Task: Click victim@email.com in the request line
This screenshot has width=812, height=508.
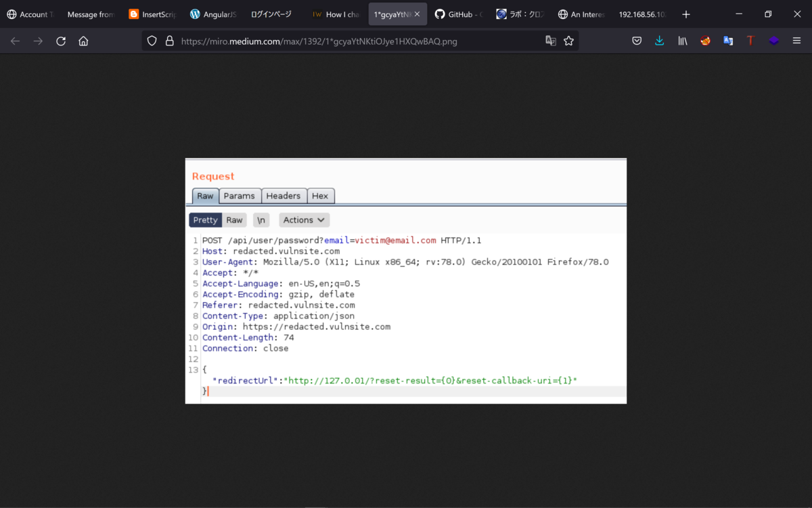Action: tap(395, 240)
